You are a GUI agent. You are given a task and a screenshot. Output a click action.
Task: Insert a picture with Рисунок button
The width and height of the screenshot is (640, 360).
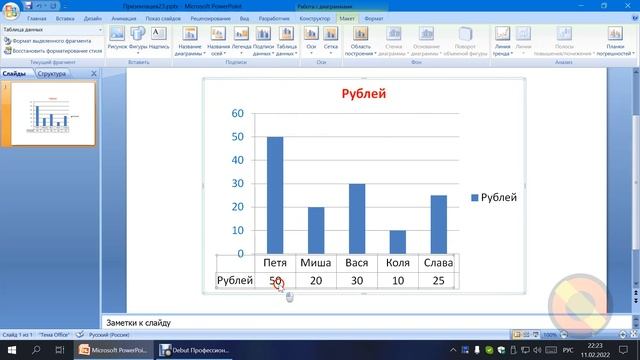[x=117, y=38]
